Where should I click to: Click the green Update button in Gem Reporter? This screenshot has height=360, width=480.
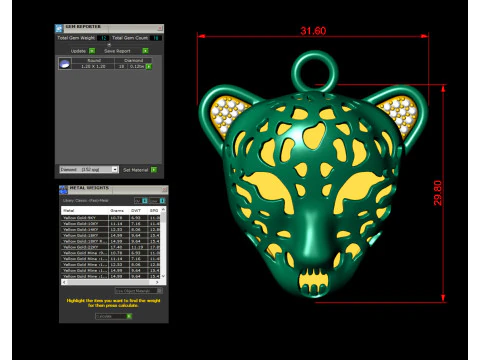(92, 51)
